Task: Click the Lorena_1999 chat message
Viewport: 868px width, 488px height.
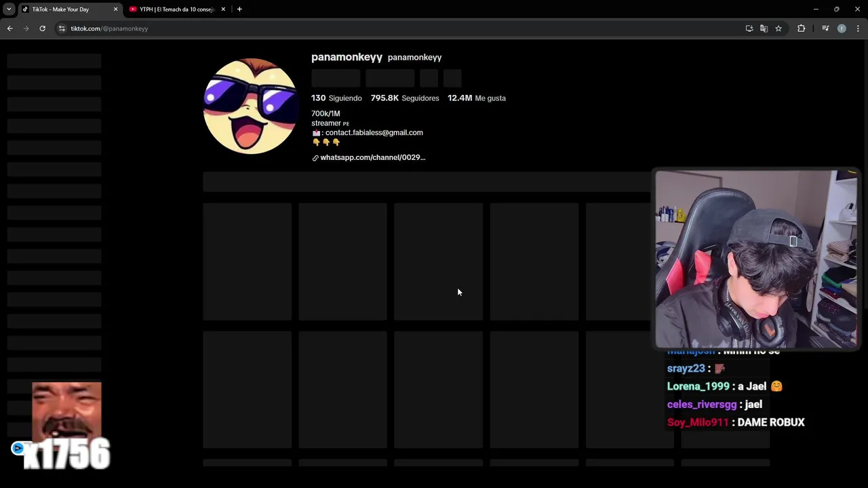Action: pos(725,386)
